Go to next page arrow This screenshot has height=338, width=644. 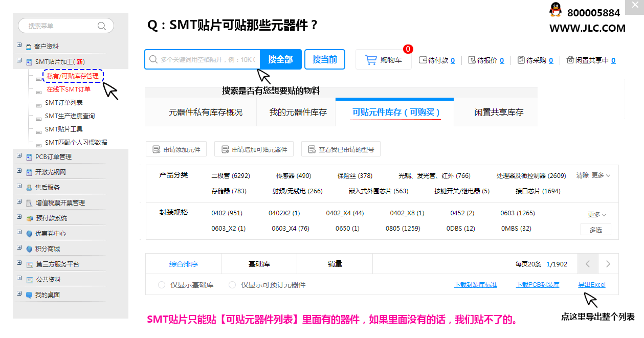608,264
